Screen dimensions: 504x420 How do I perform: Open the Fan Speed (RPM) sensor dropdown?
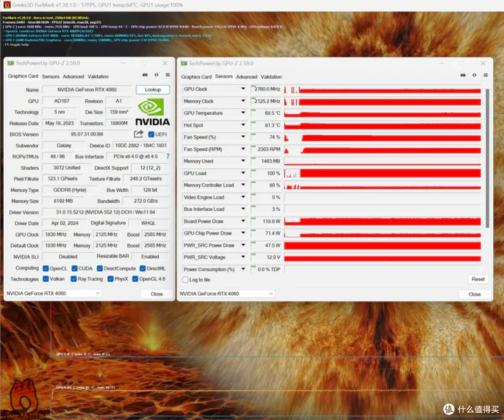click(x=243, y=149)
